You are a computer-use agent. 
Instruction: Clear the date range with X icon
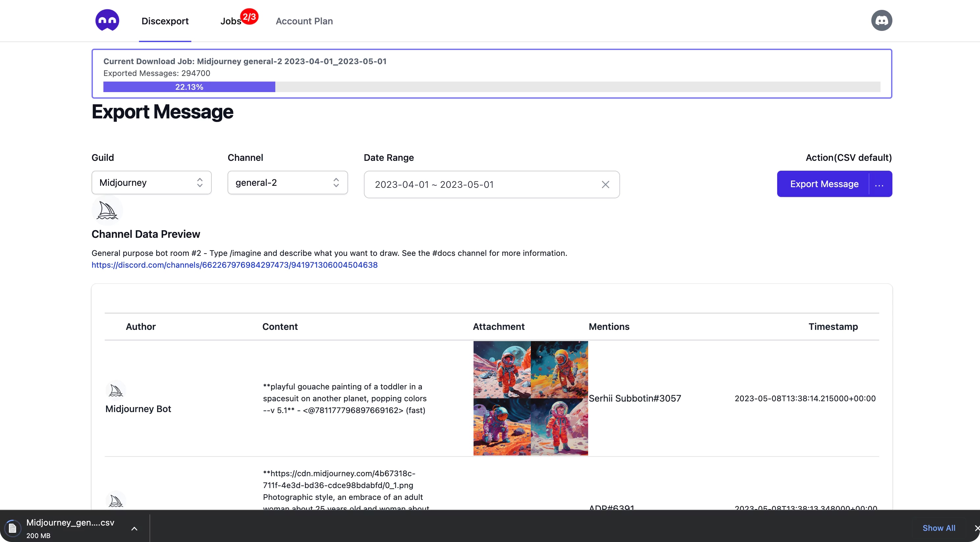[605, 185]
